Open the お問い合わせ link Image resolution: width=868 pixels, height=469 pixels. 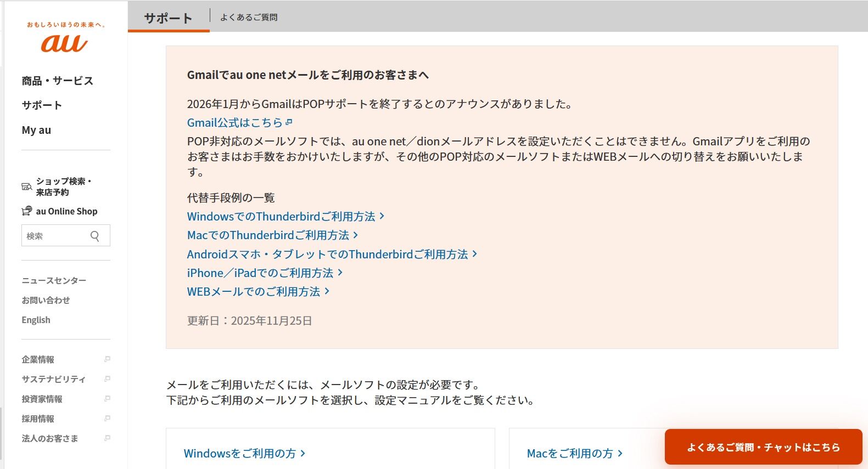coord(46,300)
